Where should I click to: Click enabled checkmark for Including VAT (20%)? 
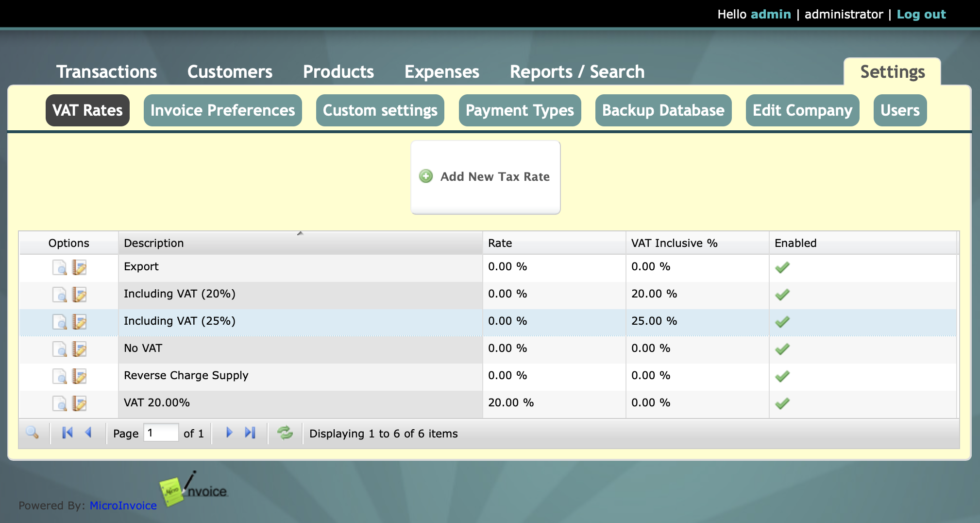click(782, 295)
